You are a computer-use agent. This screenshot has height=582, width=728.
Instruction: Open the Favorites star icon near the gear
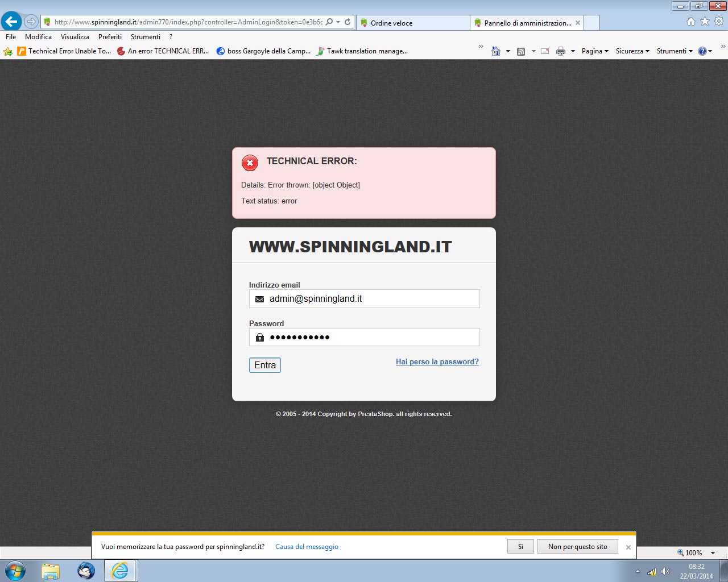(705, 22)
